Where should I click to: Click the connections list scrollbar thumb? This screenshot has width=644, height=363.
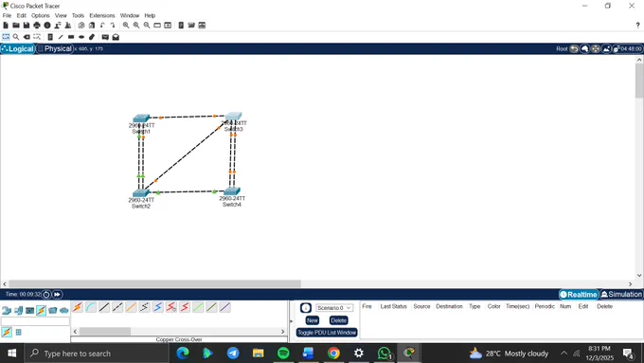[x=105, y=332]
